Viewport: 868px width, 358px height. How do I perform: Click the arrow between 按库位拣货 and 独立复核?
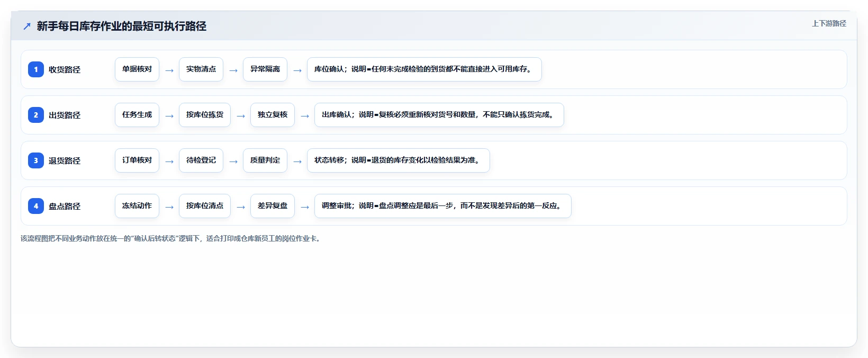pos(241,116)
